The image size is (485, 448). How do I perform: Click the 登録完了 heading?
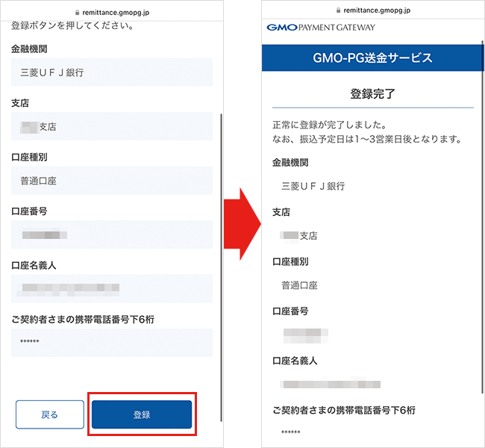tap(372, 94)
